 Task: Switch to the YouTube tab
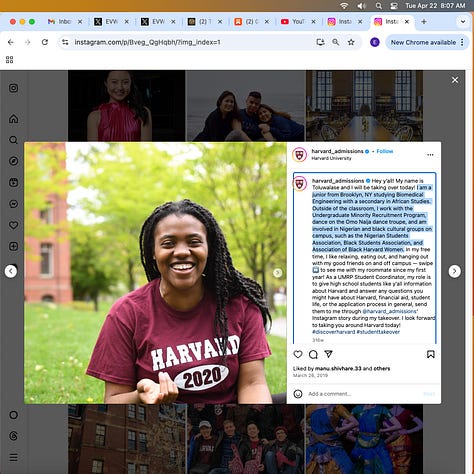(298, 22)
